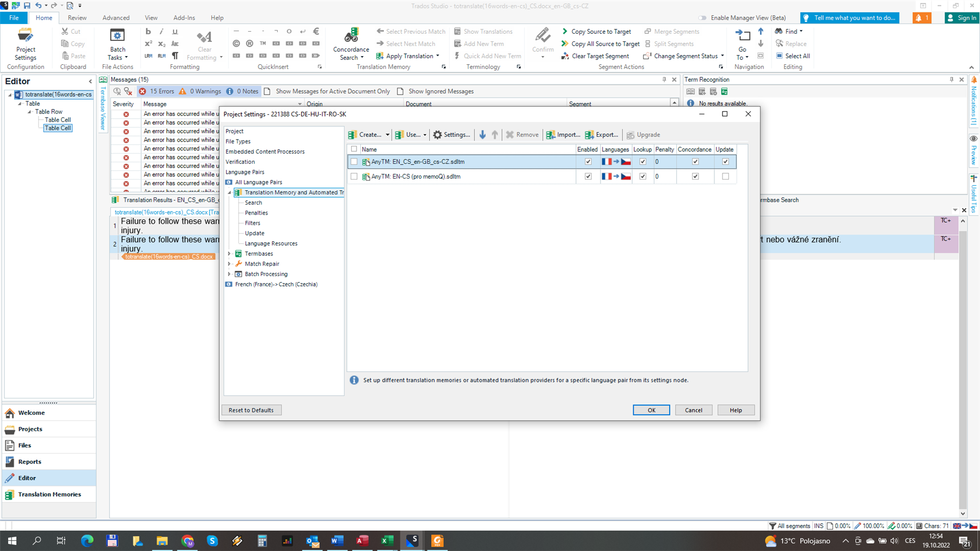Click Reset to Defaults
Image resolution: width=980 pixels, height=551 pixels.
[x=251, y=410]
